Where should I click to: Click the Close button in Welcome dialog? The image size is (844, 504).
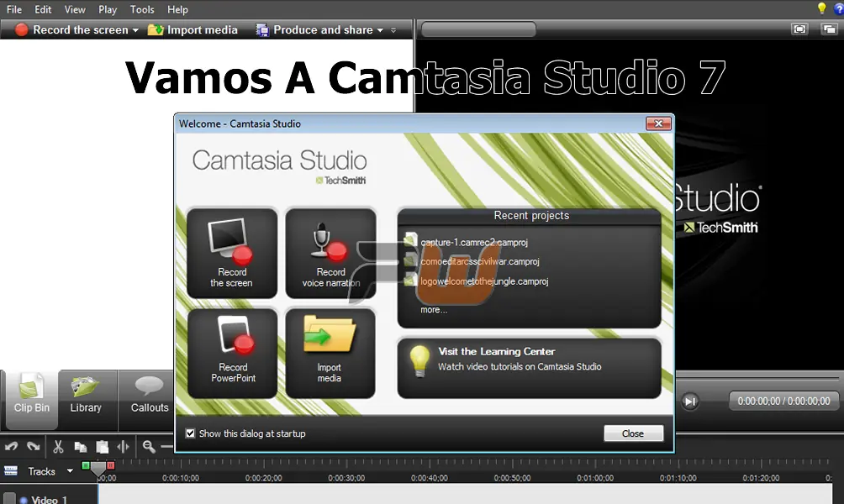633,433
